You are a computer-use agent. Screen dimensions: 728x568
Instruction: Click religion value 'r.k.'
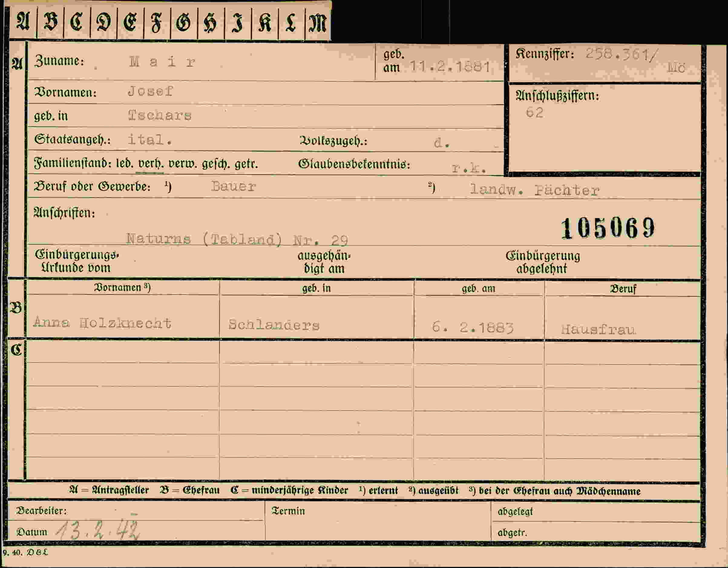tap(469, 168)
